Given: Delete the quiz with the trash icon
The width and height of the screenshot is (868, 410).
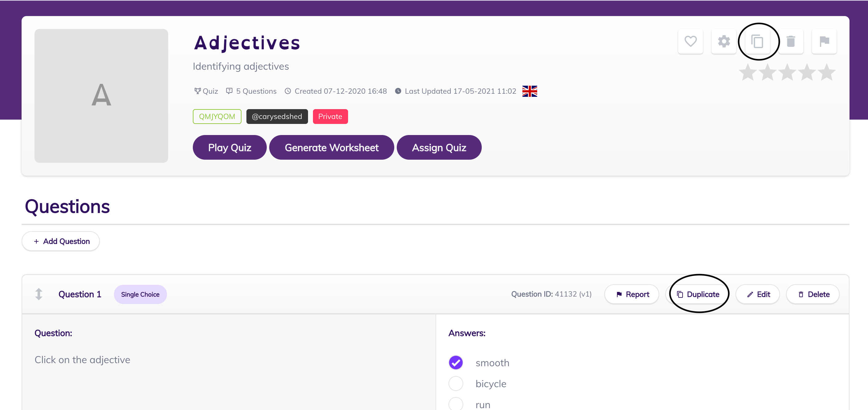Looking at the screenshot, I should click(791, 42).
